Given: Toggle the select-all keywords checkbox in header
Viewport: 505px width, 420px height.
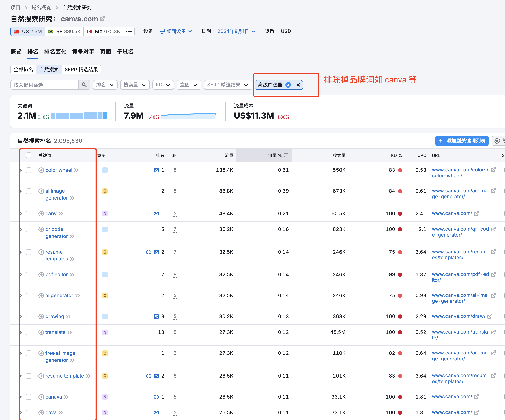Looking at the screenshot, I should 29,155.
